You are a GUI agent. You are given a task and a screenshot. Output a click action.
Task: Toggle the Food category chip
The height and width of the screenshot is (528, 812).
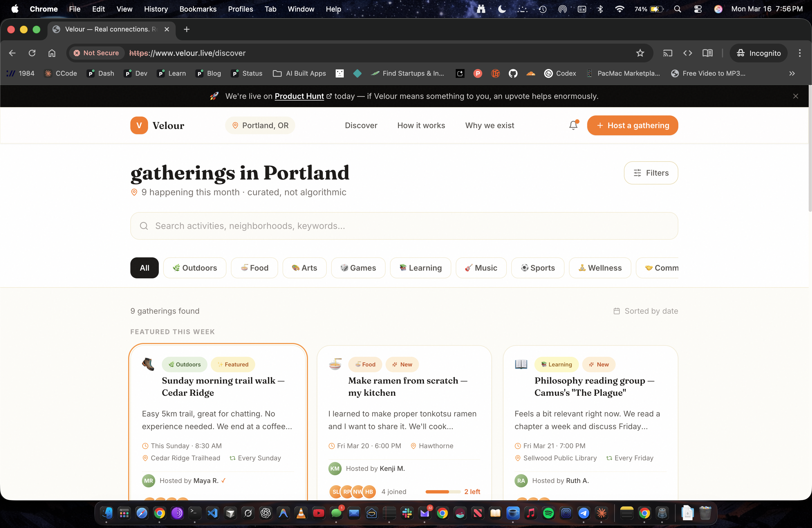254,268
